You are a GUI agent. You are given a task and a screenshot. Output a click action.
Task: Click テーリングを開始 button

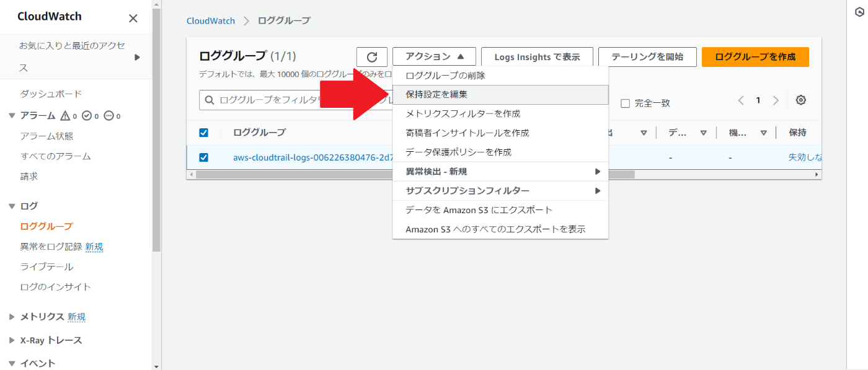click(x=647, y=57)
